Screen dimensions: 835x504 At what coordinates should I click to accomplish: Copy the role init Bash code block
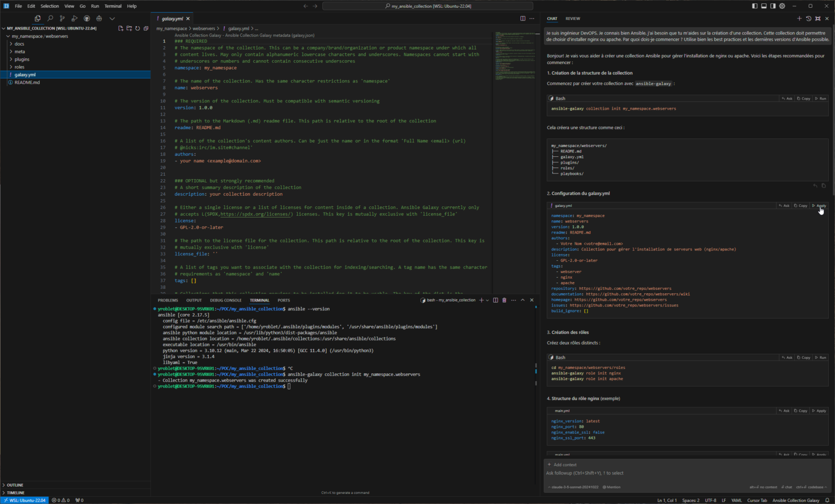tap(804, 358)
